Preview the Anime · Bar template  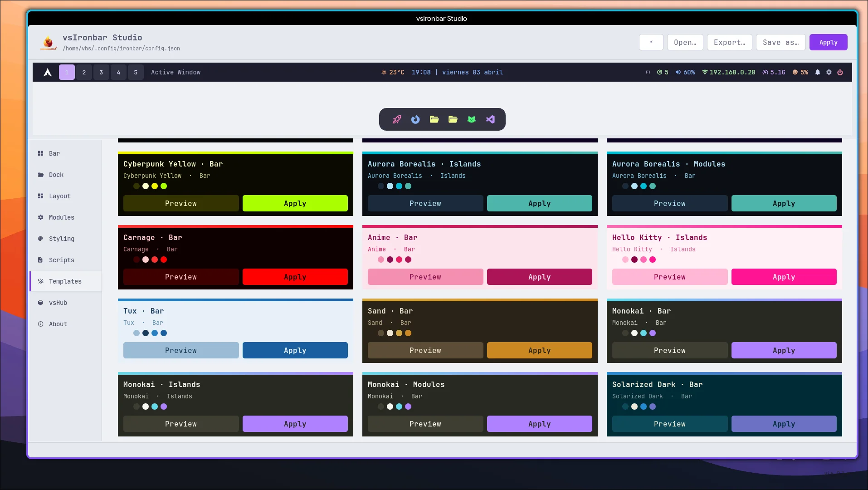coord(425,277)
